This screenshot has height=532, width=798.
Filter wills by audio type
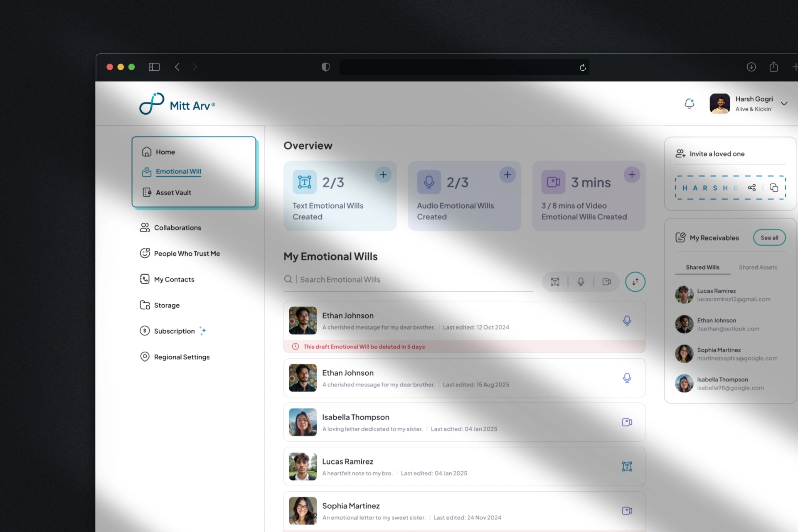click(581, 282)
